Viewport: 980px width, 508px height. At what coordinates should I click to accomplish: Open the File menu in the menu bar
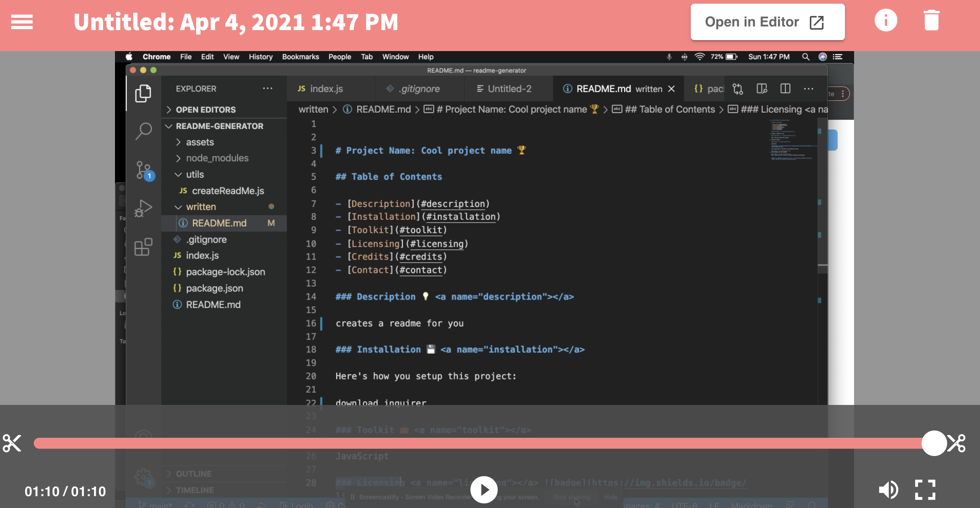(x=186, y=57)
